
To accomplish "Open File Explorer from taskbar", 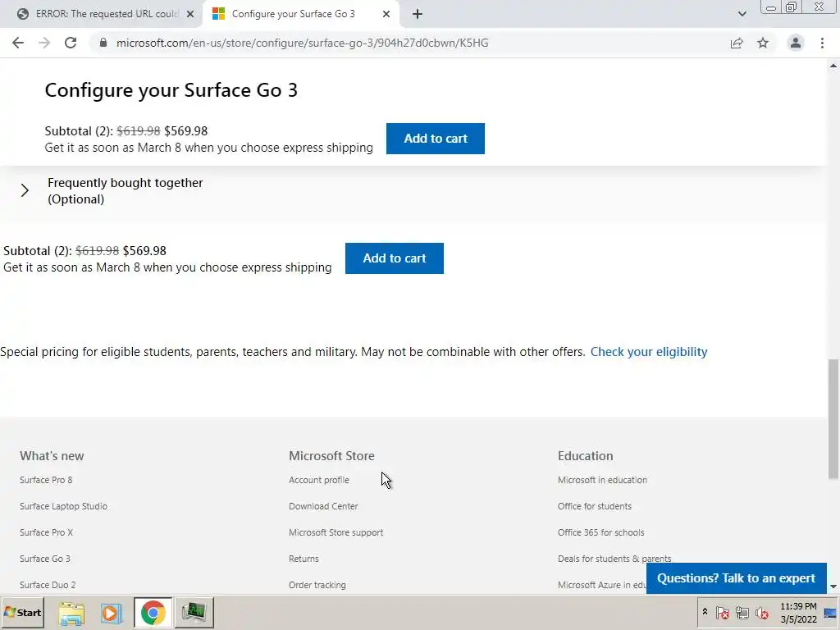I will point(71,613).
